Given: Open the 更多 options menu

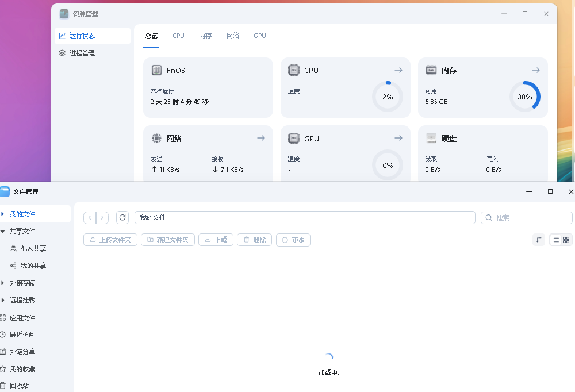Looking at the screenshot, I should [x=293, y=240].
